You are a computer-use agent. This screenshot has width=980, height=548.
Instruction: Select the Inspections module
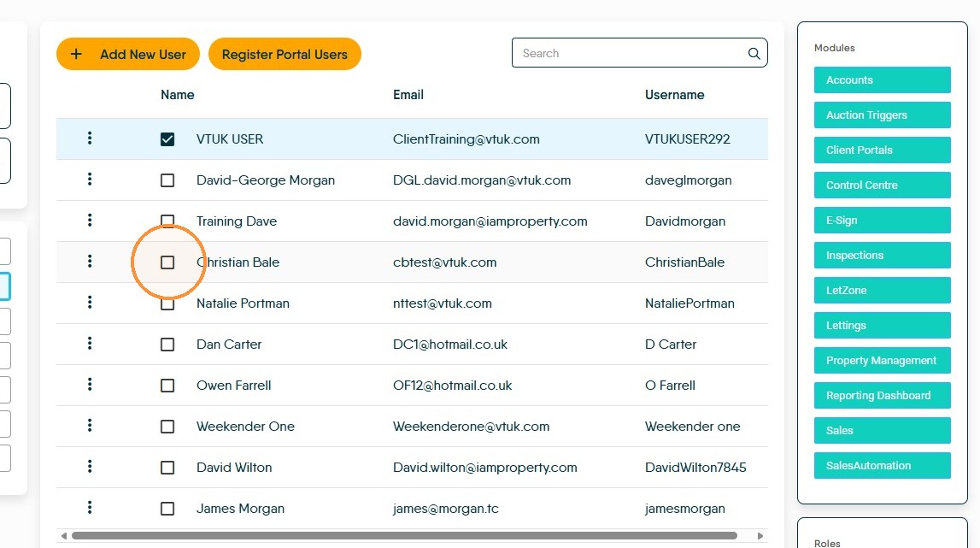click(x=882, y=256)
